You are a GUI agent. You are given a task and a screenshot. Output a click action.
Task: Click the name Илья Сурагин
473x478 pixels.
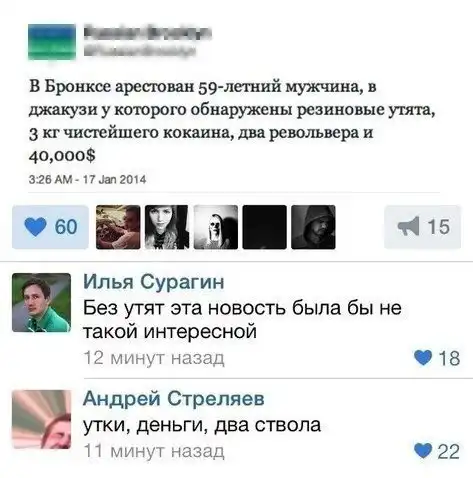pos(153,282)
